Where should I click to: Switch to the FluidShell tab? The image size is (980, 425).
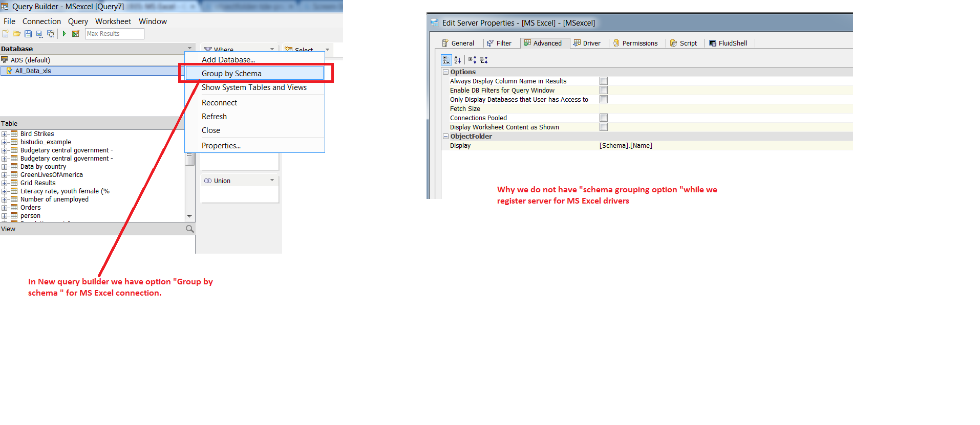[x=728, y=43]
